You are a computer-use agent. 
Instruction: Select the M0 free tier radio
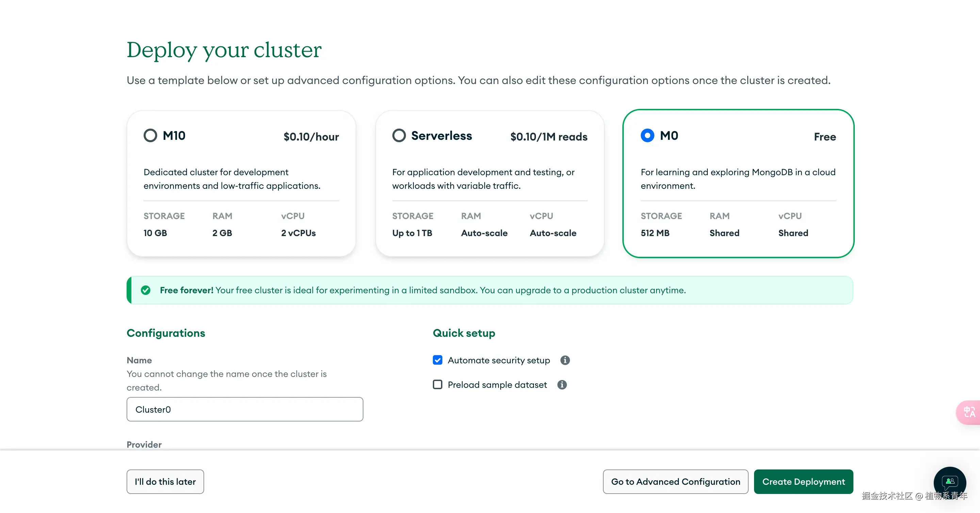(647, 135)
